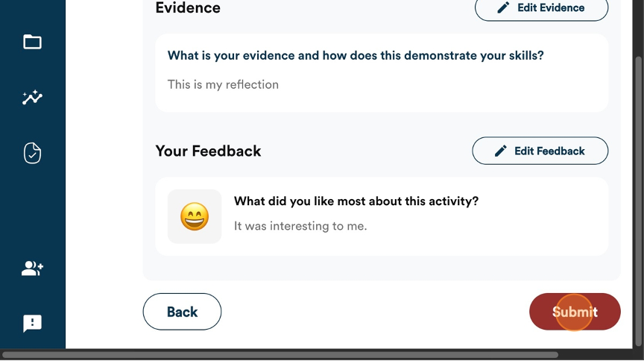Submit the activity
The image size is (644, 361).
(x=575, y=312)
